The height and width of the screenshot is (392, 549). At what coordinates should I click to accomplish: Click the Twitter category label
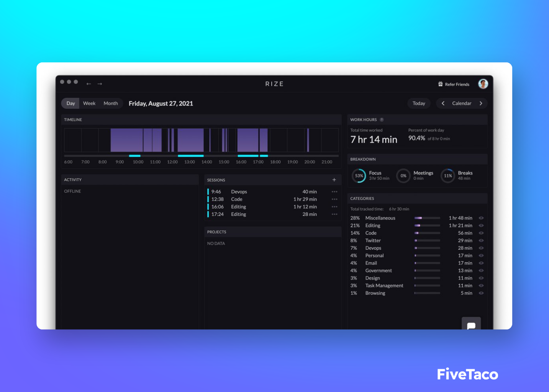tap(373, 241)
